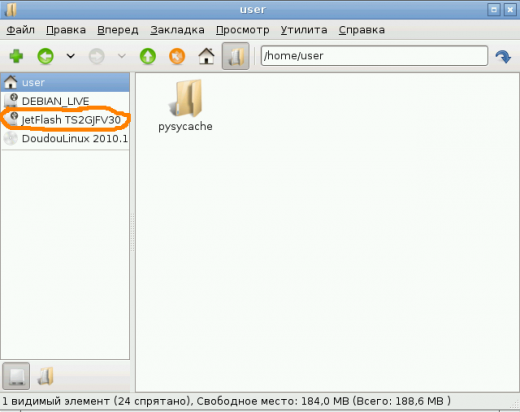Click the /home/user path field

click(374, 56)
